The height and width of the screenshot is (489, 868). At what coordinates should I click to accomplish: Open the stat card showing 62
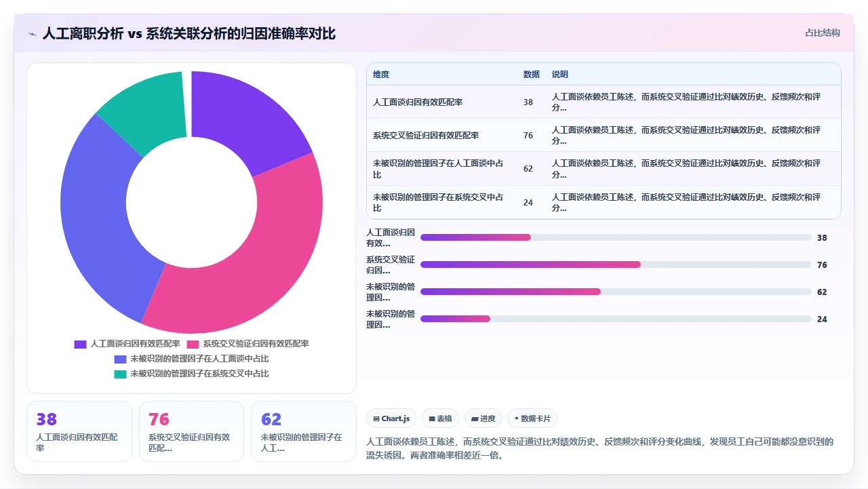pyautogui.click(x=303, y=431)
